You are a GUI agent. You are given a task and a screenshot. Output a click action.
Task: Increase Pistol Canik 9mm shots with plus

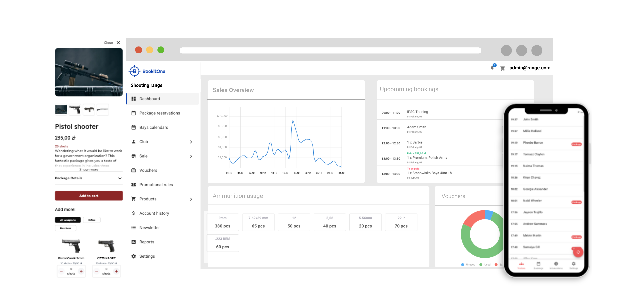(81, 271)
